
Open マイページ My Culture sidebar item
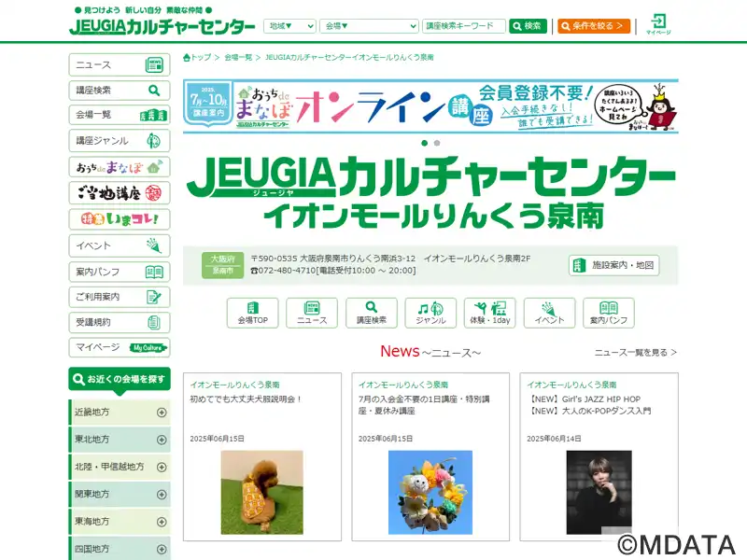(120, 347)
